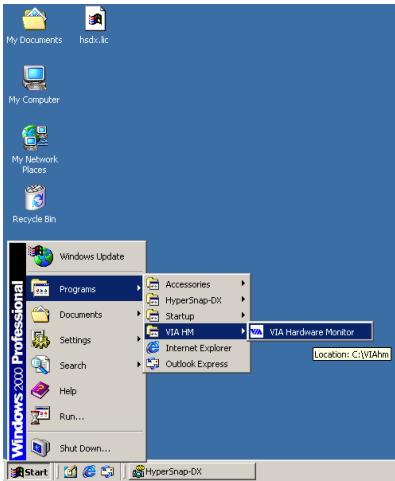Click the Outlook Express icon in Programs

pos(153,364)
